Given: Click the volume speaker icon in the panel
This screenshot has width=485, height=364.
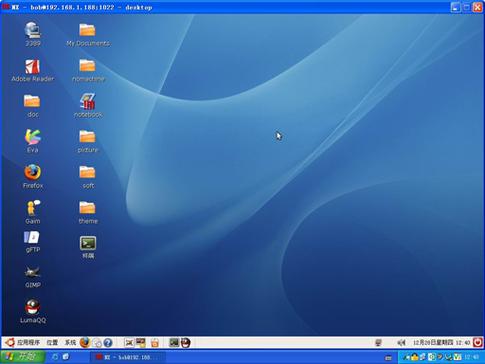Looking at the screenshot, I should coord(402,342).
